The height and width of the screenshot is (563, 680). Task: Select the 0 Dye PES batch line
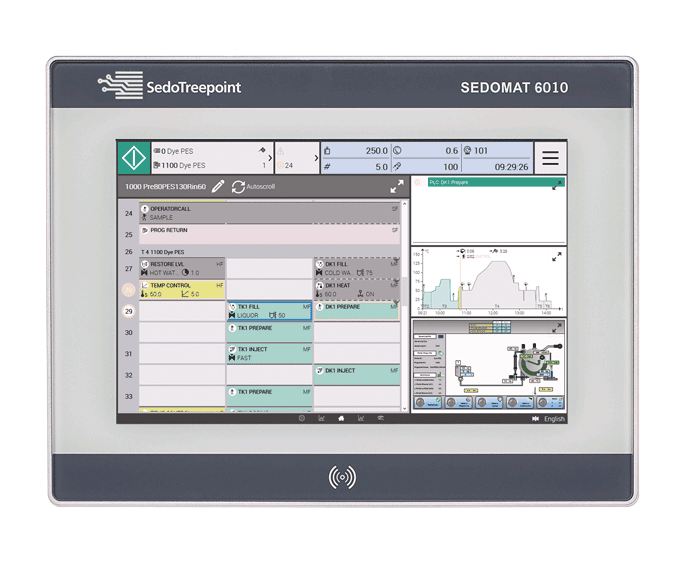(x=173, y=151)
